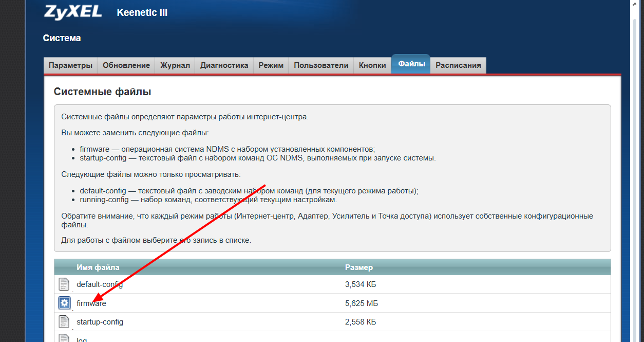Select the default-config file entry
The width and height of the screenshot is (644, 342).
click(x=332, y=284)
